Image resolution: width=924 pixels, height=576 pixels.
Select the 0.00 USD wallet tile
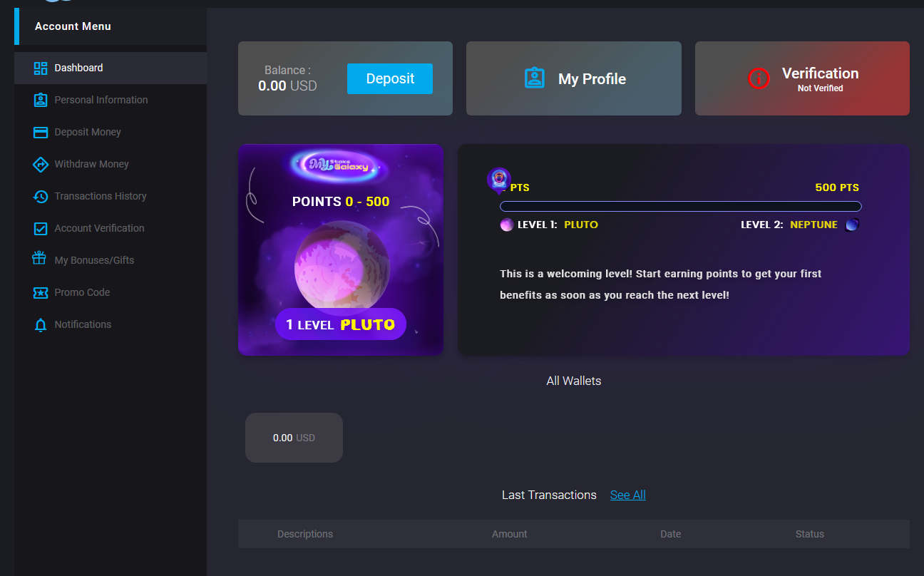tap(294, 438)
